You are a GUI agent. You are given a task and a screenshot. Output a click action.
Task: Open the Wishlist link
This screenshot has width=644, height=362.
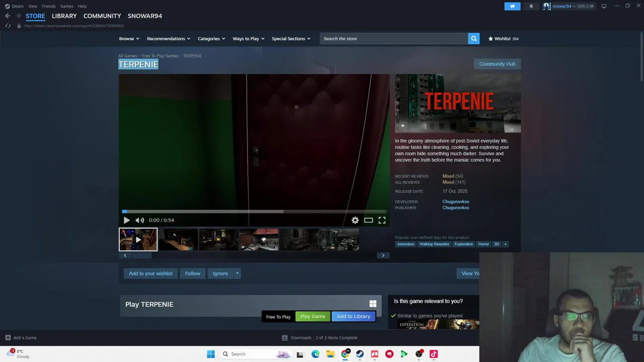point(503,39)
